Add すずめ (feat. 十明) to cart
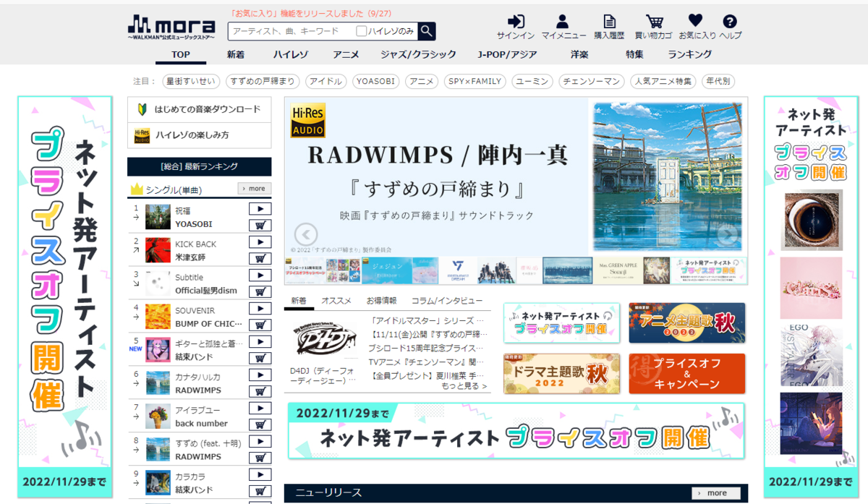 (260, 458)
